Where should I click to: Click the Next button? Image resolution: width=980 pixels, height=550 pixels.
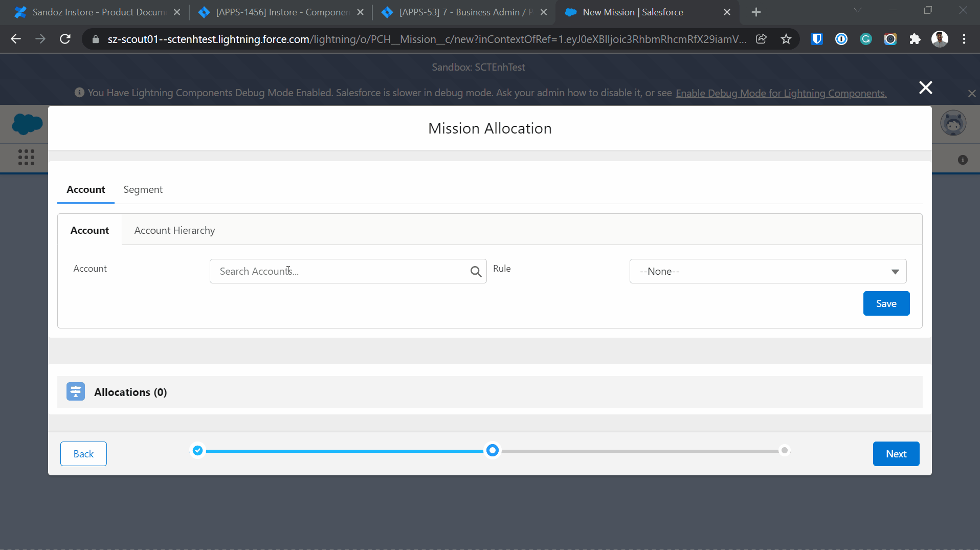click(896, 454)
